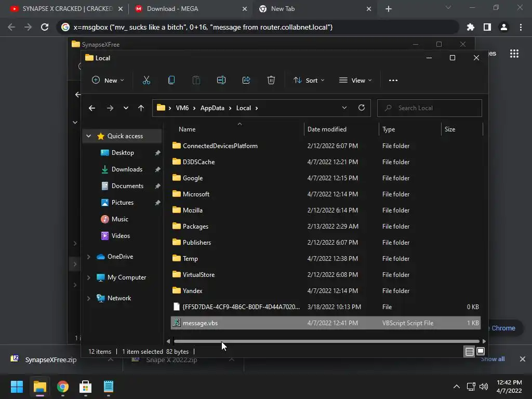Select Documents in Quick access

pyautogui.click(x=127, y=186)
